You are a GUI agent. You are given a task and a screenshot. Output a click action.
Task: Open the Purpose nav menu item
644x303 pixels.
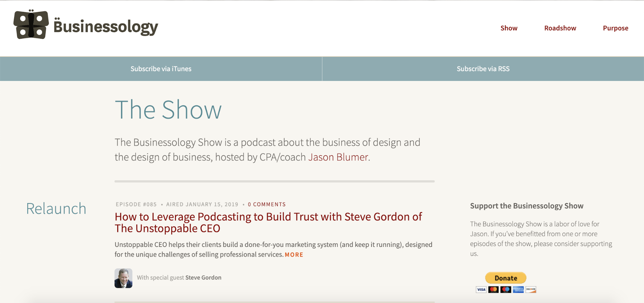coord(615,28)
